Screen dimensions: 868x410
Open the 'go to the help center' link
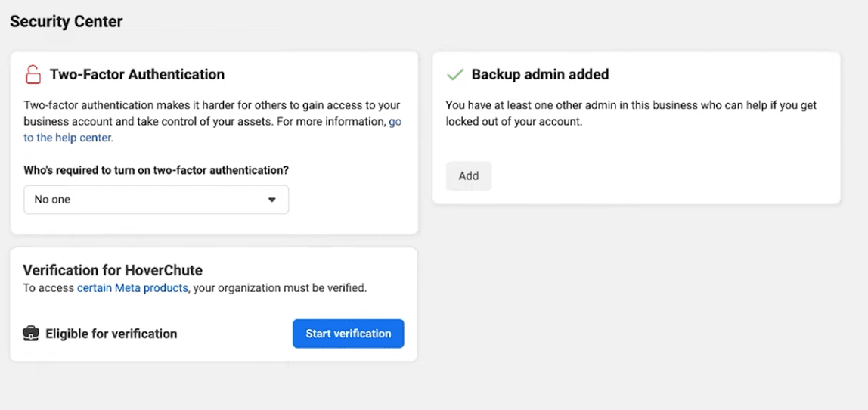point(68,138)
